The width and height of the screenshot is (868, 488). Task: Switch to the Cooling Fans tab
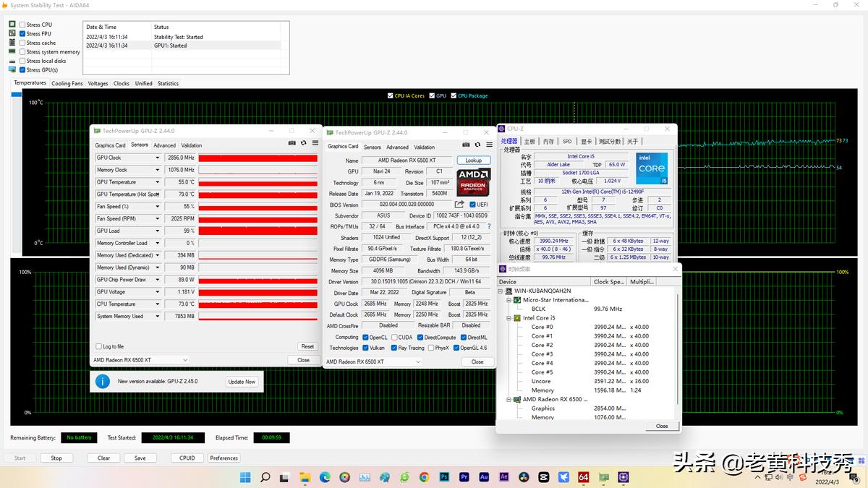coord(67,84)
